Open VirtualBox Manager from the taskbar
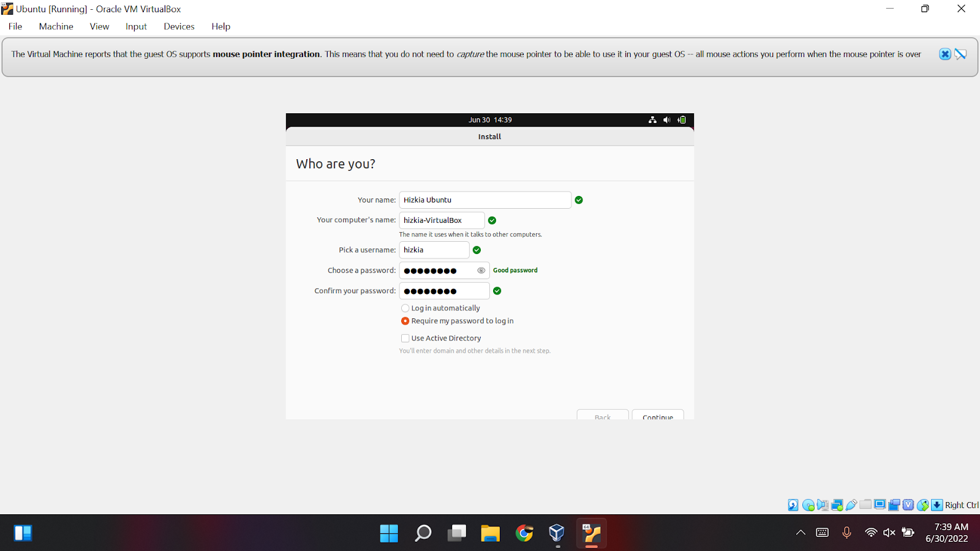980x551 pixels. pos(557,533)
